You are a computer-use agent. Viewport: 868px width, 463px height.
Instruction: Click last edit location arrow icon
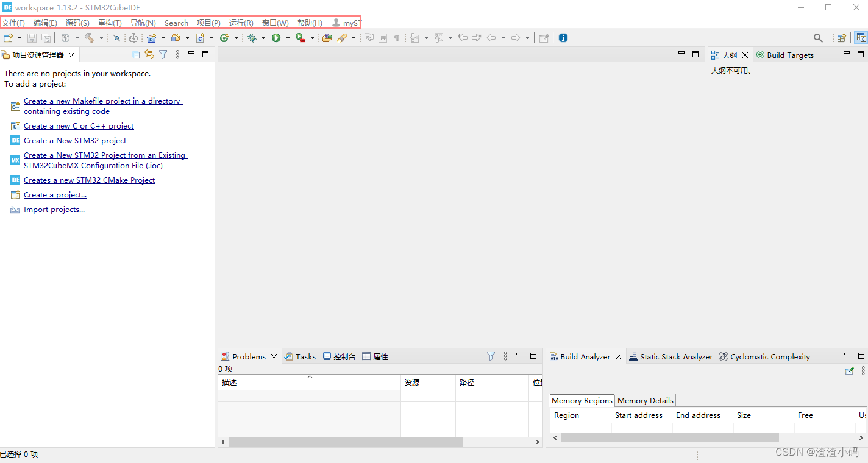(x=463, y=38)
